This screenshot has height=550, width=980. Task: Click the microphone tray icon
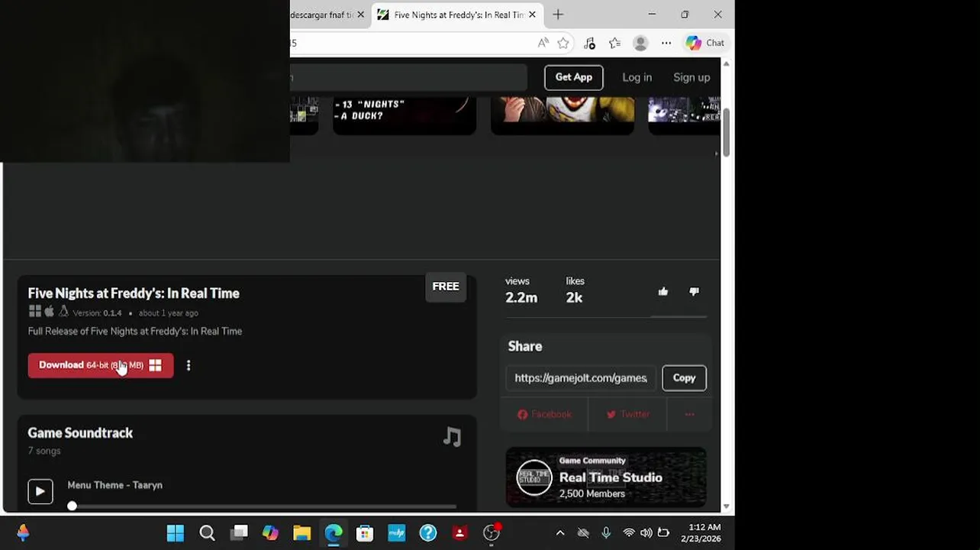606,532
